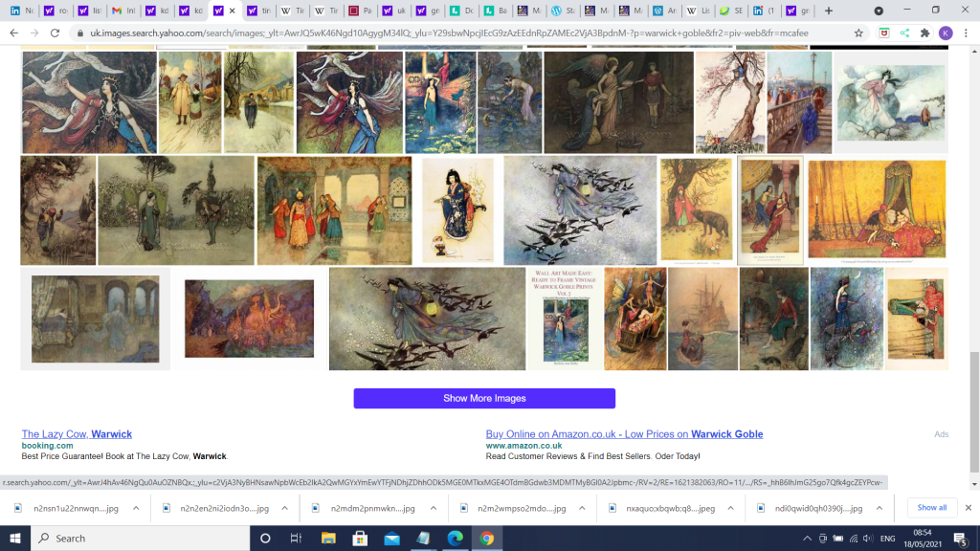Open a new browser tab
Image resolution: width=980 pixels, height=551 pixels.
pos(829,11)
